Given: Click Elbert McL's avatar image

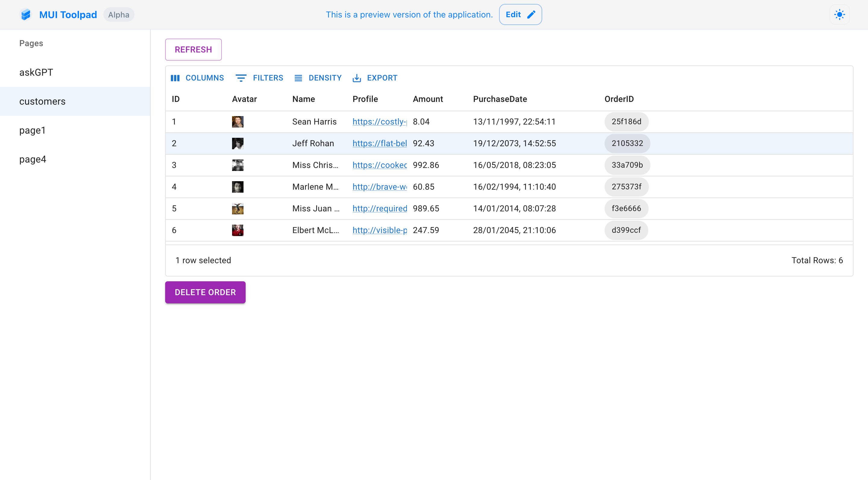Looking at the screenshot, I should pos(237,230).
